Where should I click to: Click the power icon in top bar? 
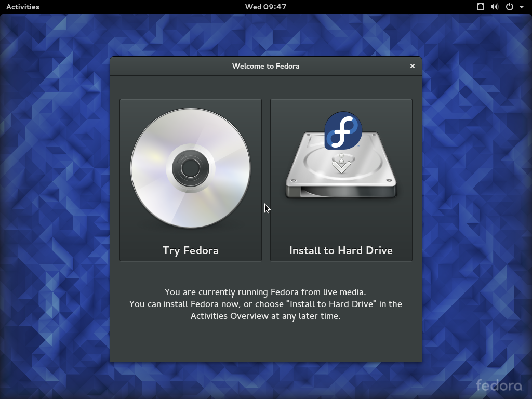click(510, 7)
